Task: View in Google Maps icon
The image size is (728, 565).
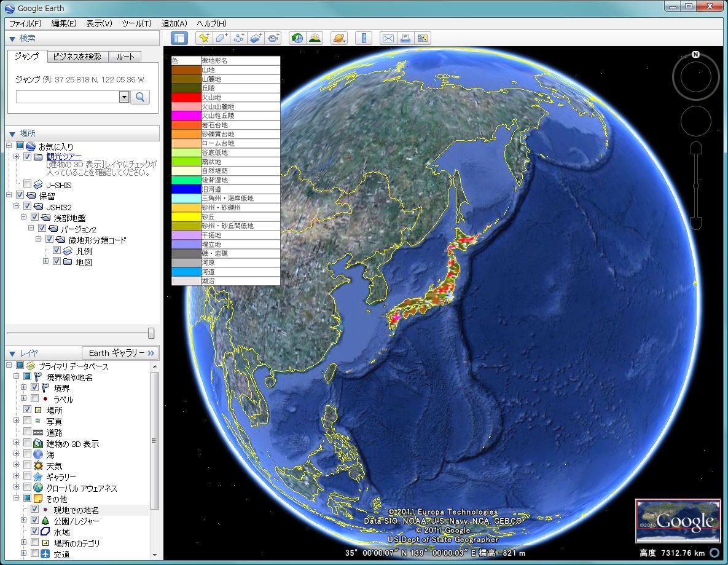Action: click(x=423, y=38)
